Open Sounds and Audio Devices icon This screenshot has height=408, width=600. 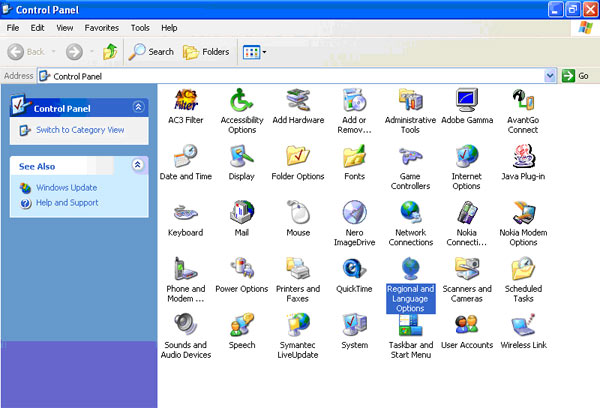[x=186, y=325]
